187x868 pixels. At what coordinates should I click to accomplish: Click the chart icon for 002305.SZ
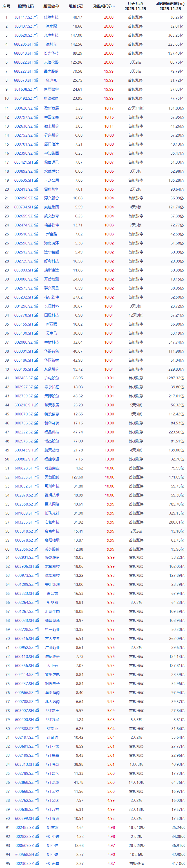[x=36, y=863]
